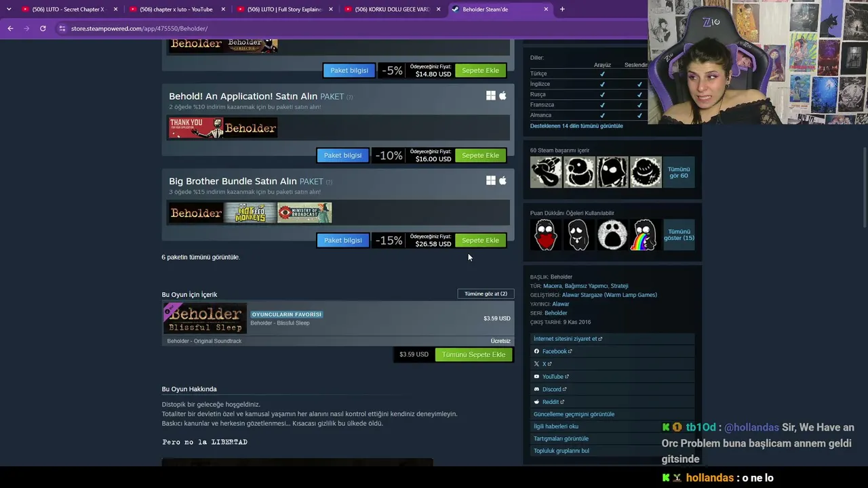Close the chapter x luto - YouTube tab
Image resolution: width=868 pixels, height=488 pixels.
tap(223, 9)
